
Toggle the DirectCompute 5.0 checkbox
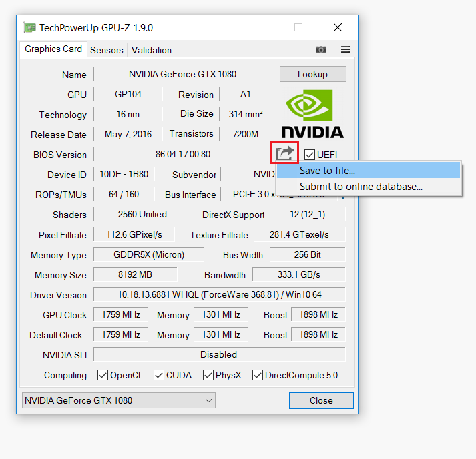click(x=258, y=375)
